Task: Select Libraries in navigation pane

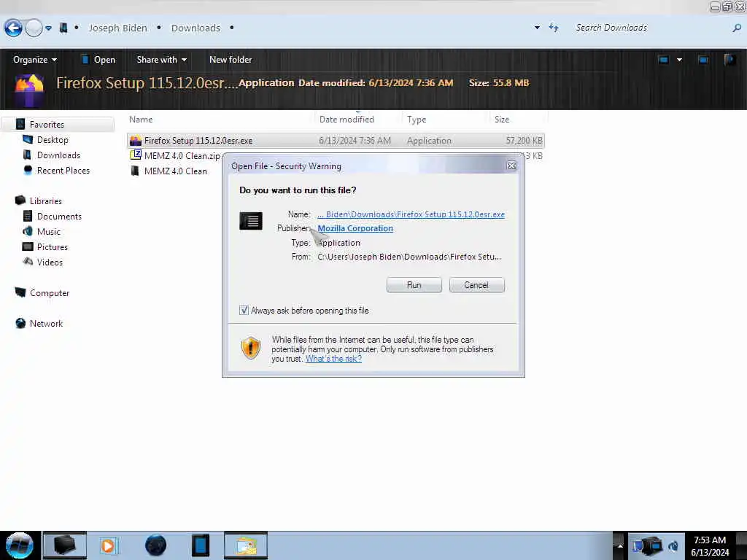Action: [x=46, y=201]
